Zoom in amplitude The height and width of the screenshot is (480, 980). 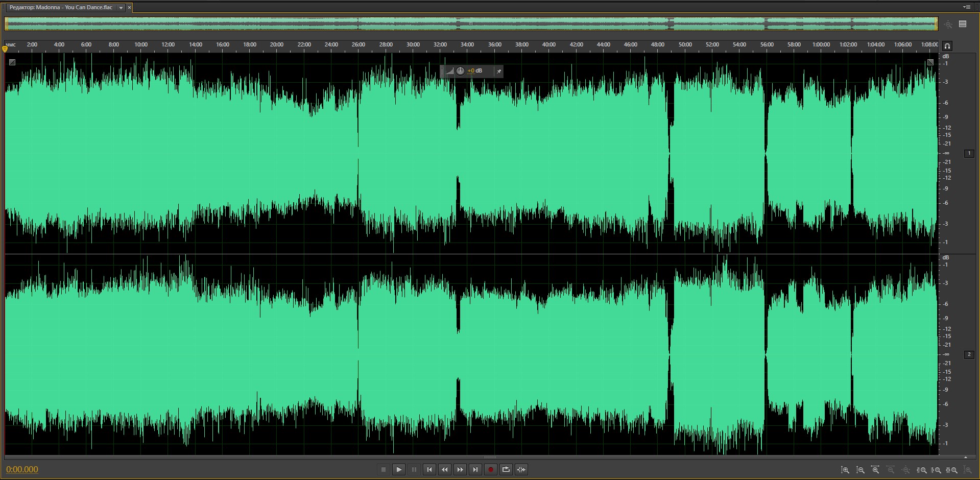pos(845,470)
